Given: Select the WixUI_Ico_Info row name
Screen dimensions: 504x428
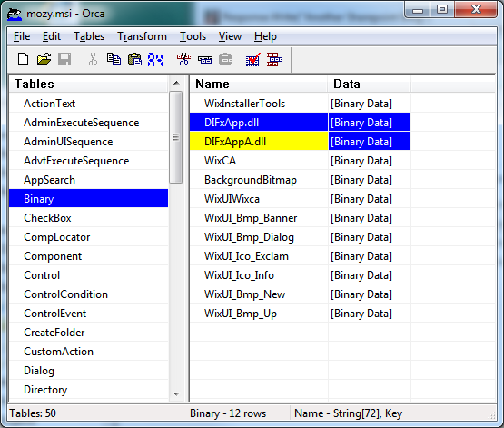Looking at the screenshot, I should (x=259, y=275).
